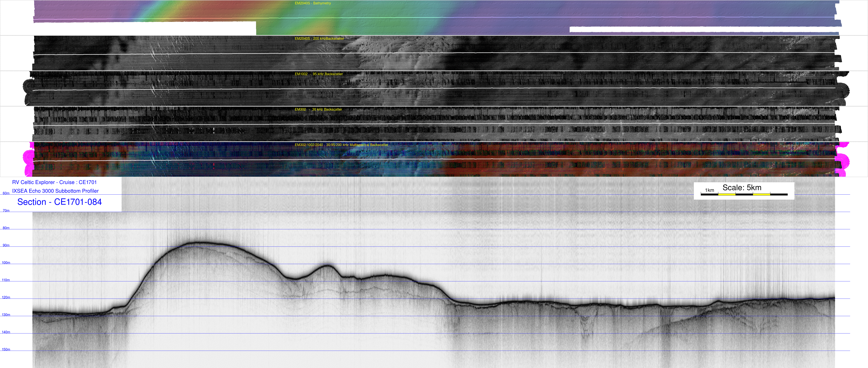Click the first yellow segment of scale bar
Image resolution: width=868 pixels, height=368 pixels.
tap(726, 195)
